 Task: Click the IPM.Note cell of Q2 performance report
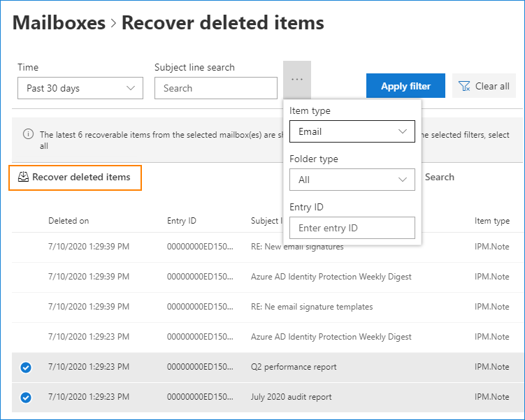[x=491, y=367]
